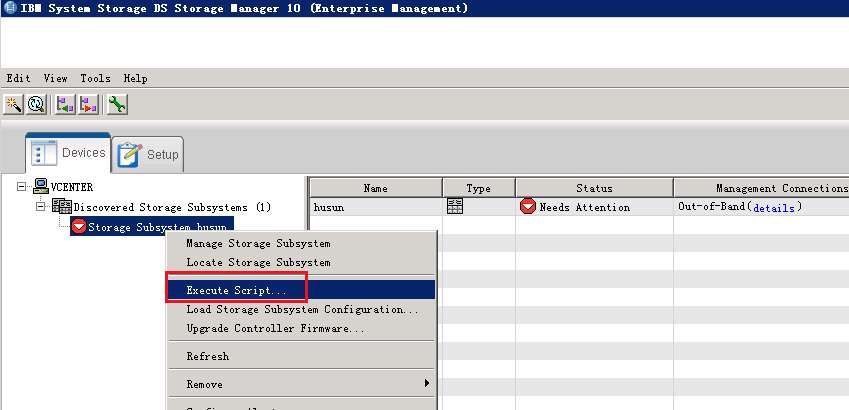This screenshot has height=410, width=849.
Task: Choose Manage Storage Subsystem from context menu
Action: click(302, 244)
